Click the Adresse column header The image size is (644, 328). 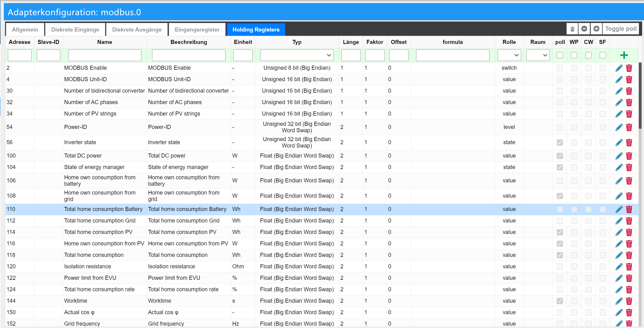point(20,42)
